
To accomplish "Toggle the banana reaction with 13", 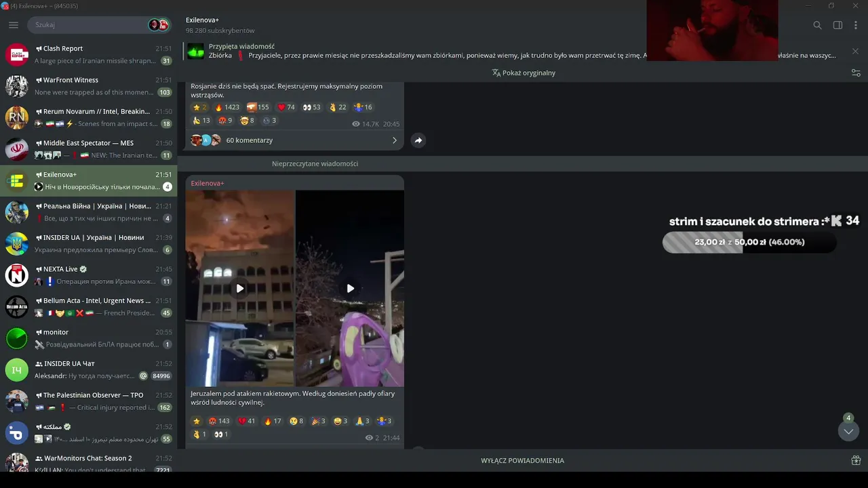I will [201, 121].
